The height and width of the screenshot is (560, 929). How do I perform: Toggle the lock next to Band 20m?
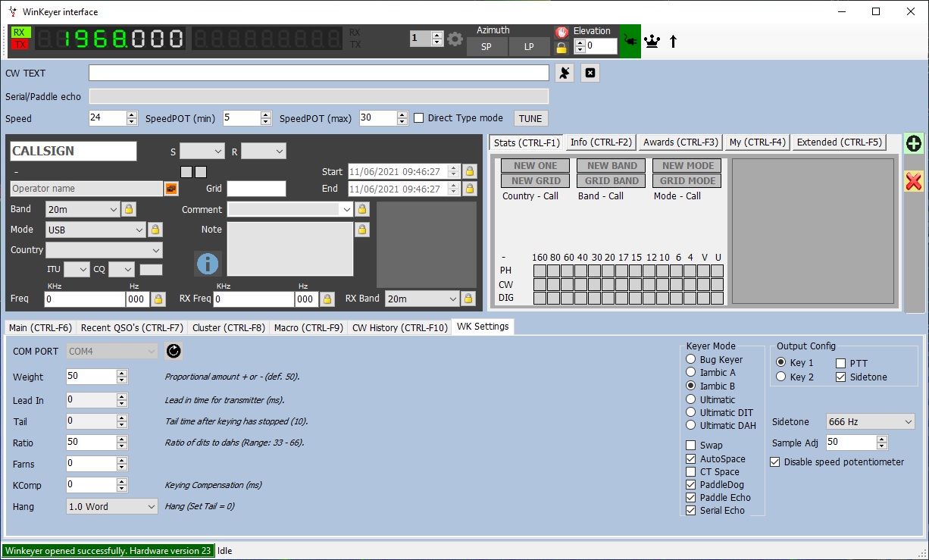point(129,209)
